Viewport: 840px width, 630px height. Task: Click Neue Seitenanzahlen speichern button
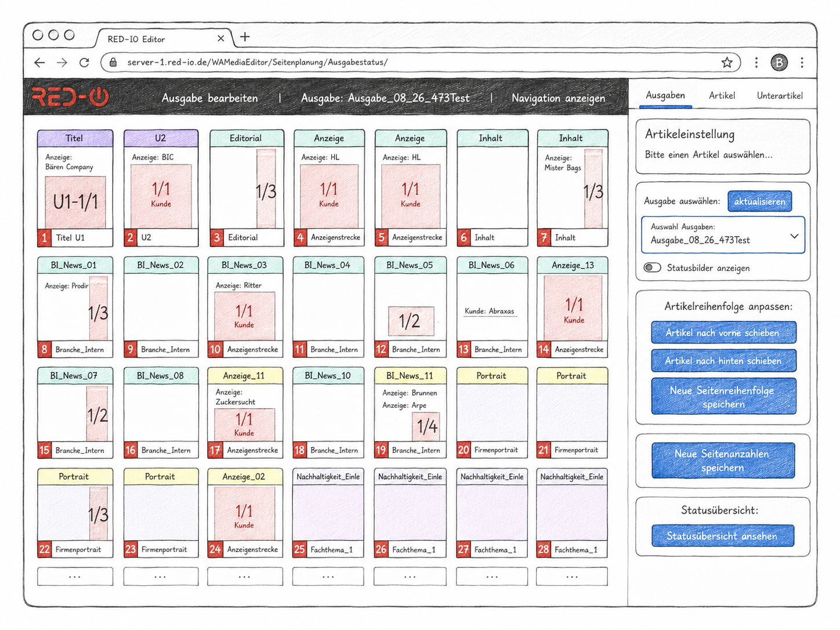point(723,461)
